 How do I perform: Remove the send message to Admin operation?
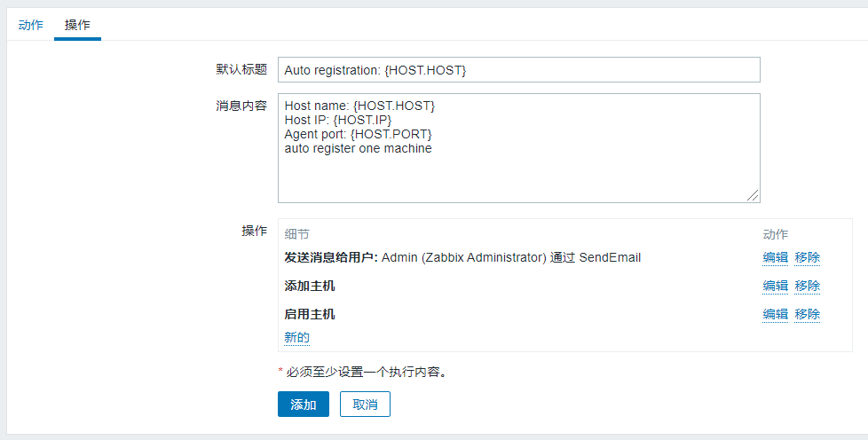(x=807, y=257)
